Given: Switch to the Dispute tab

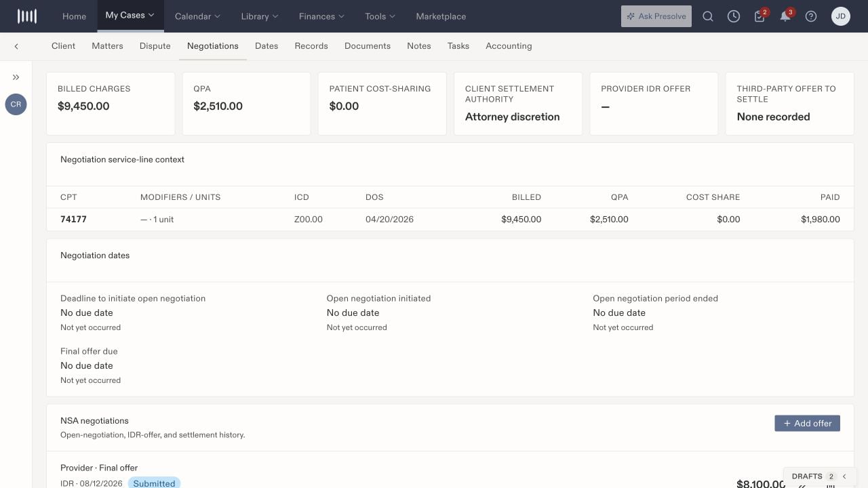Looking at the screenshot, I should [155, 46].
